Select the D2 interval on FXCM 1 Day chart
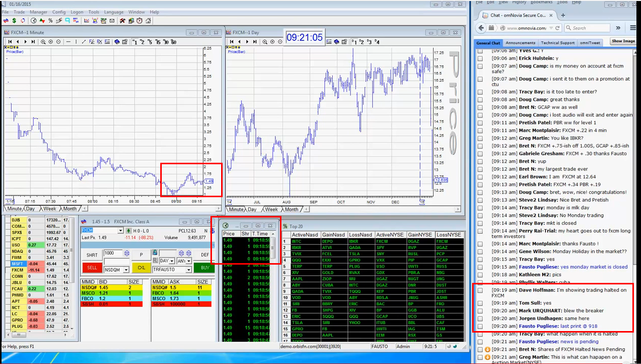Screen dimensions: 641x364 362,42
